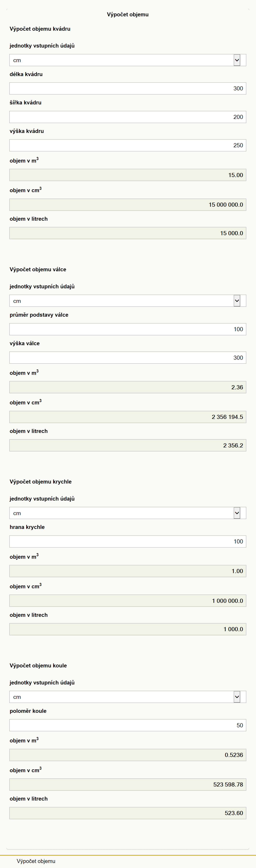Focus the poloměr koule input field
This screenshot has height=868, width=256.
[128, 725]
